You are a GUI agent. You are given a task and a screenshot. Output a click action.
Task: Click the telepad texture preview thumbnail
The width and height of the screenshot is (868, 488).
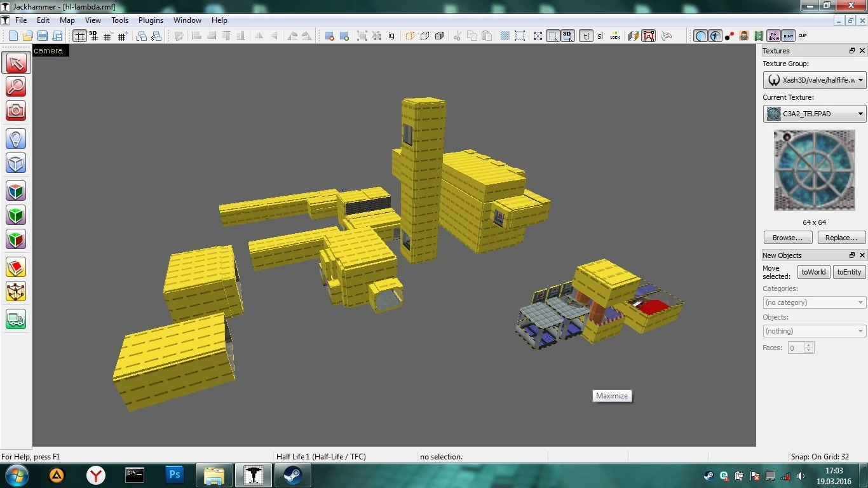pyautogui.click(x=814, y=170)
